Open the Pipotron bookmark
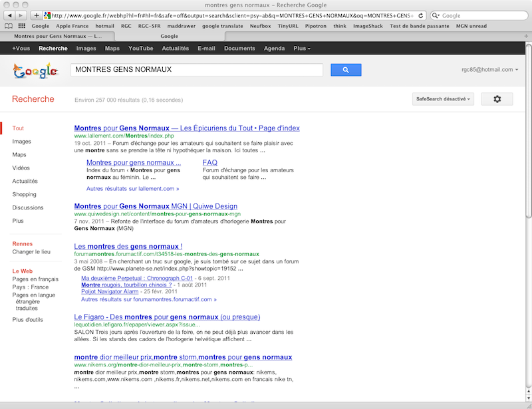532x409 pixels. (x=315, y=26)
